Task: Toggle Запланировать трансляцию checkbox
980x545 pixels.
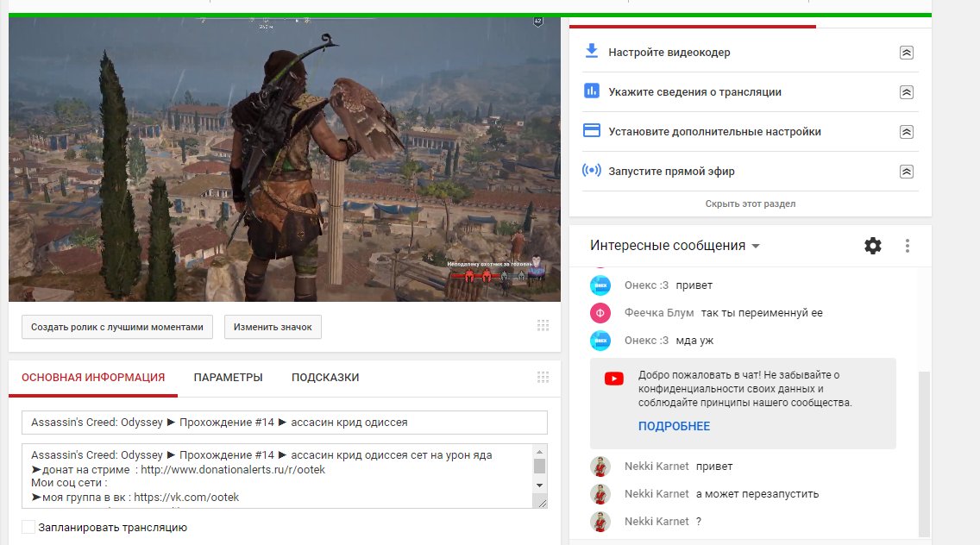Action: [x=28, y=527]
